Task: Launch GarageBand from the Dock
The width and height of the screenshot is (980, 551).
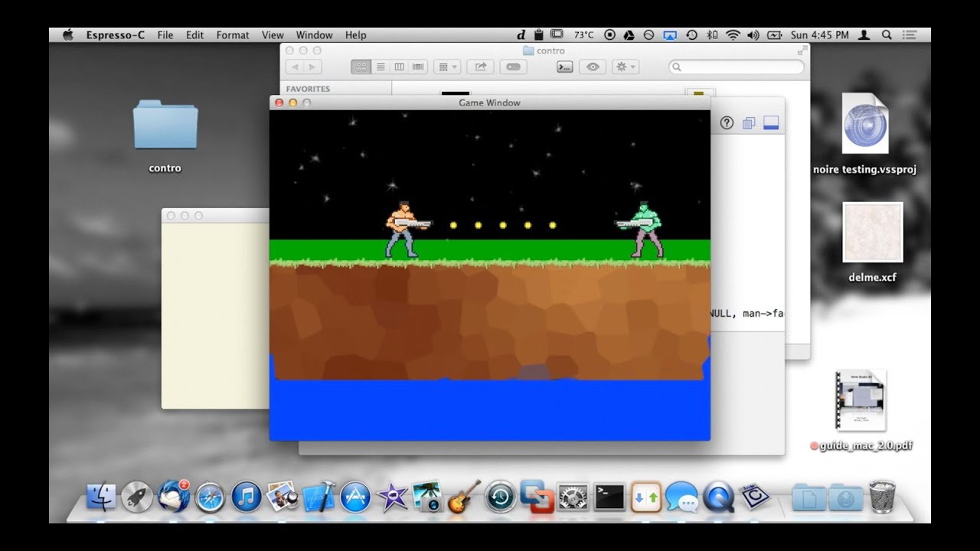Action: [463, 497]
